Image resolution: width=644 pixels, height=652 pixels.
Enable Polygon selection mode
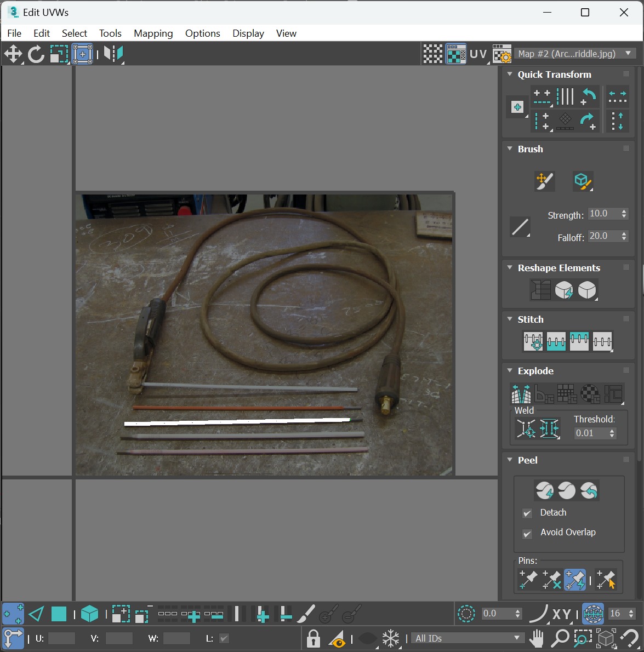(x=59, y=614)
